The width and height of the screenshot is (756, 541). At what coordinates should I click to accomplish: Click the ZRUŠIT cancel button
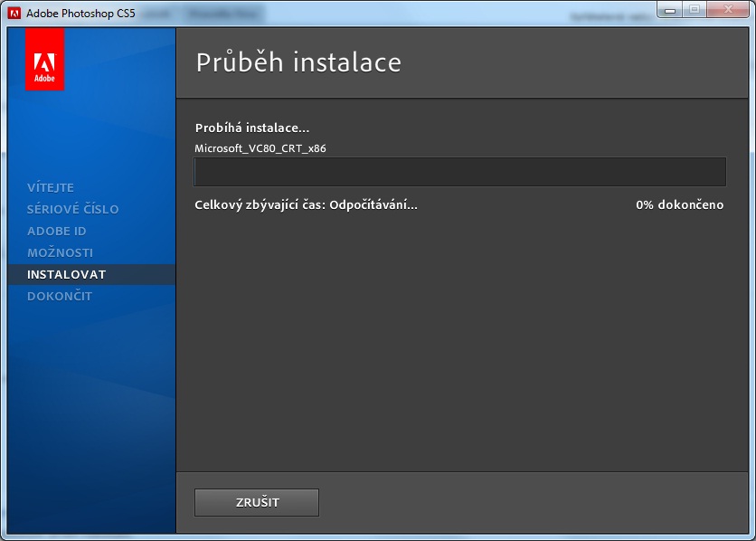click(x=257, y=502)
